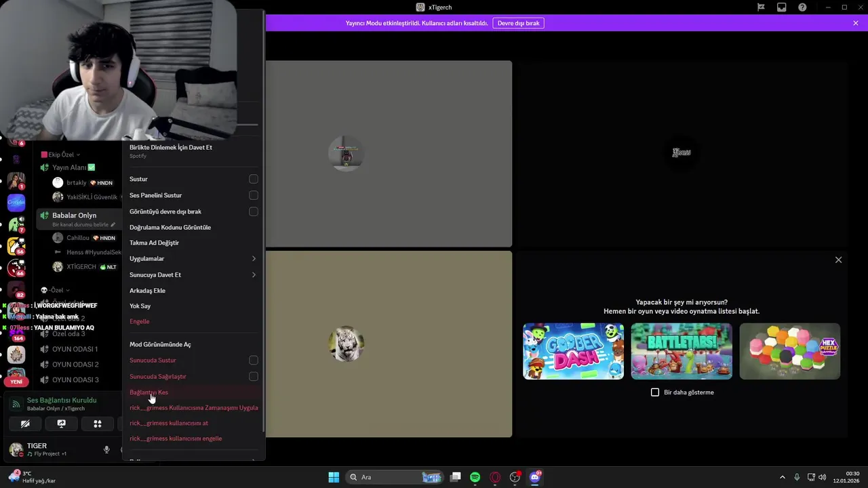Close the activity suggestions panel
The width and height of the screenshot is (868, 488).
point(838,260)
